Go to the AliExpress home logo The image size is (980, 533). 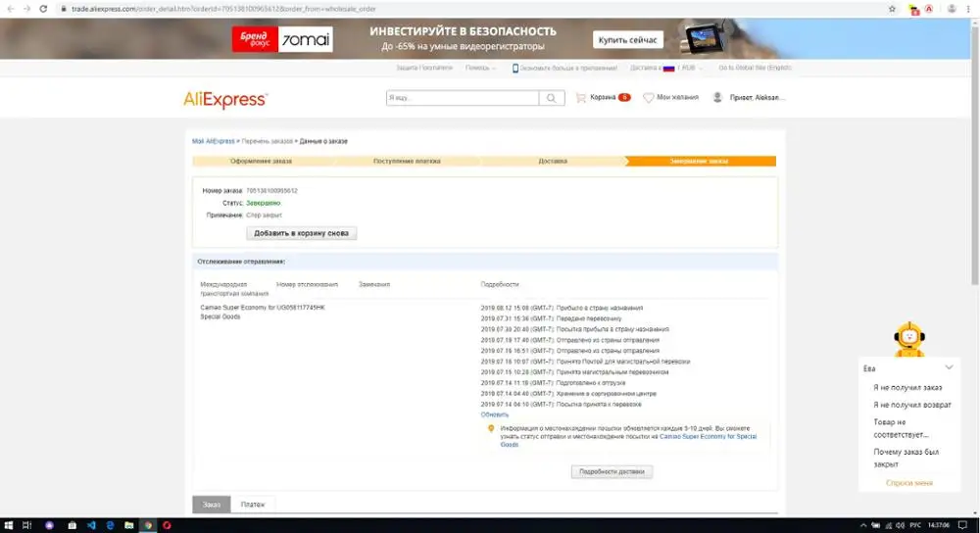tap(225, 99)
